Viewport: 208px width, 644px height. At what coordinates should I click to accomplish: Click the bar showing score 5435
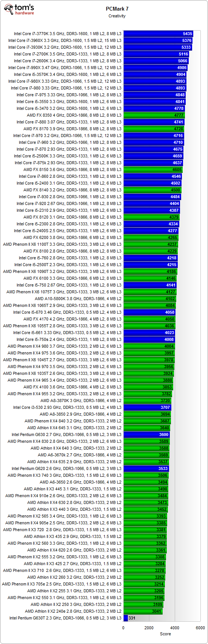pyautogui.click(x=158, y=34)
